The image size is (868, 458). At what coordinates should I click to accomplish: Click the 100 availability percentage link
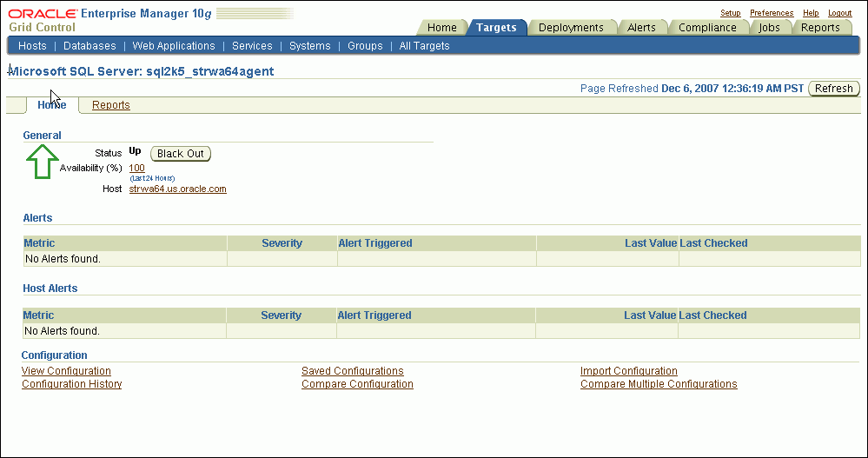pyautogui.click(x=136, y=168)
